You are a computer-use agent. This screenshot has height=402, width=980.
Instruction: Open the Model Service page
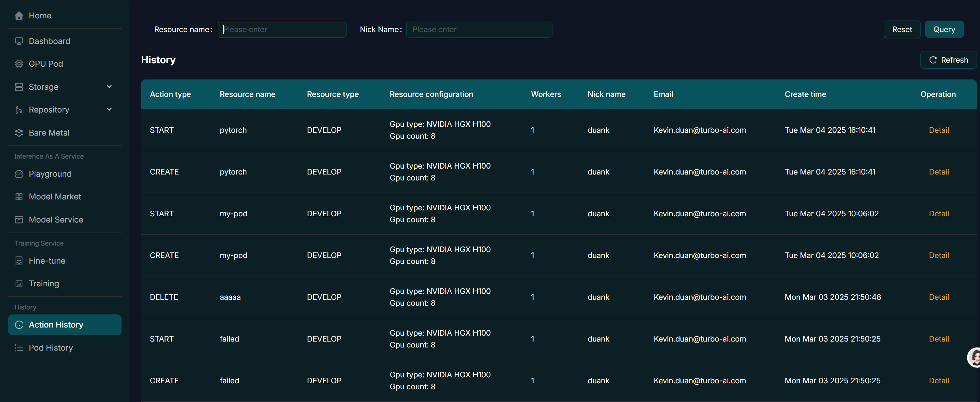pyautogui.click(x=55, y=219)
